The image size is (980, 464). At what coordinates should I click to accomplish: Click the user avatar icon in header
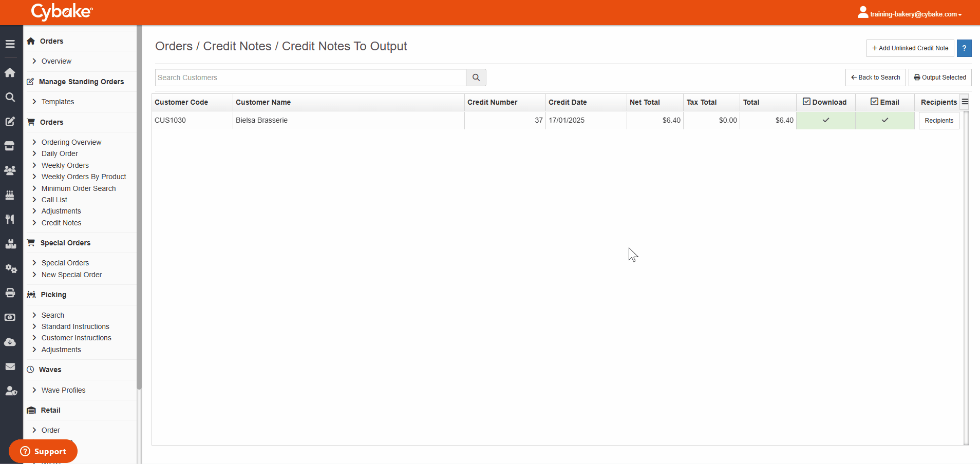(x=863, y=12)
